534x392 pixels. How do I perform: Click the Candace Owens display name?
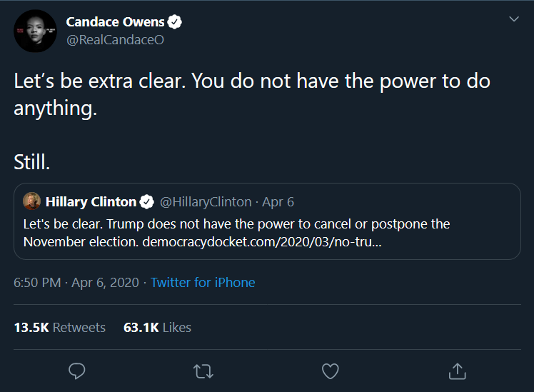[x=115, y=22]
